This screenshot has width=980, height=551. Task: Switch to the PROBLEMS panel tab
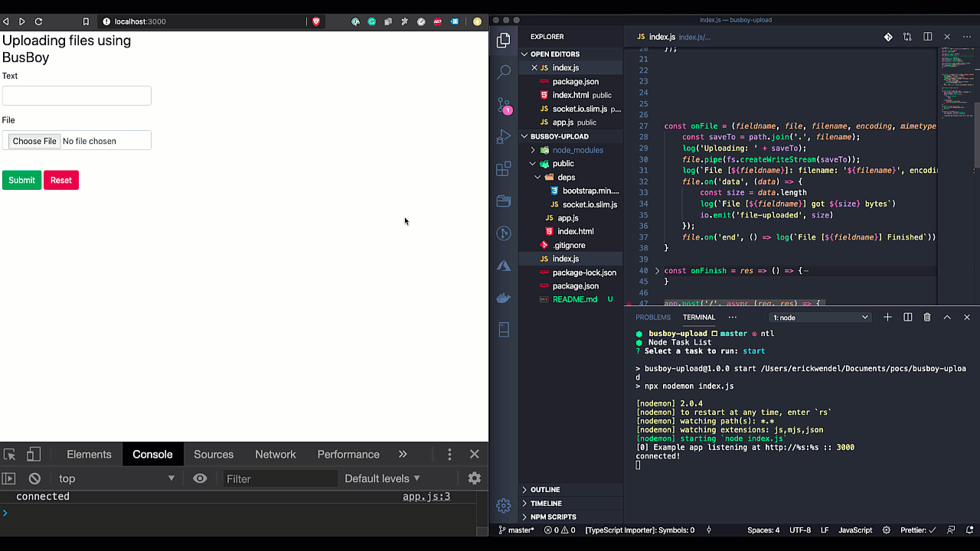[653, 317]
